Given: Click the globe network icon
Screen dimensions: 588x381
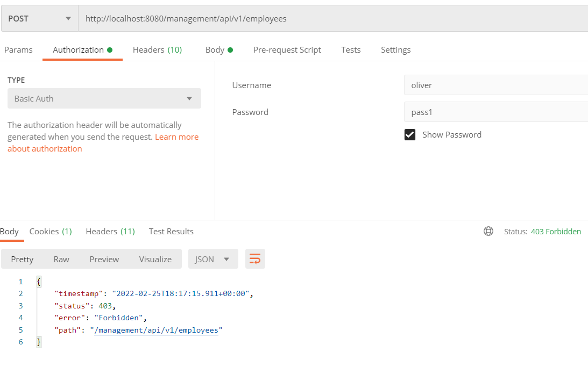Looking at the screenshot, I should 488,232.
